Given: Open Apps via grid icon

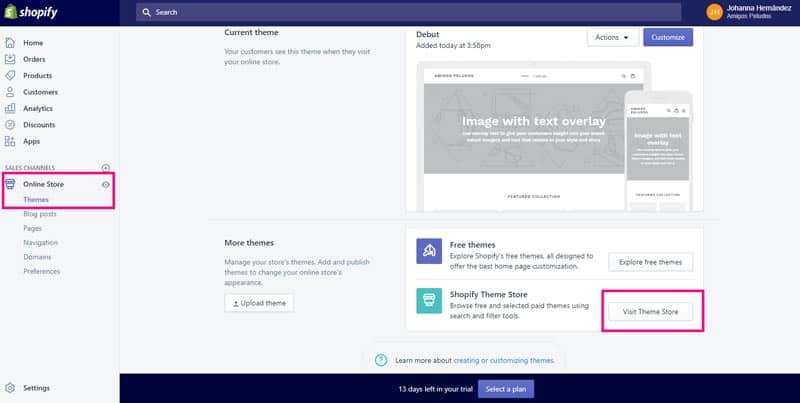Looking at the screenshot, I should 10,141.
